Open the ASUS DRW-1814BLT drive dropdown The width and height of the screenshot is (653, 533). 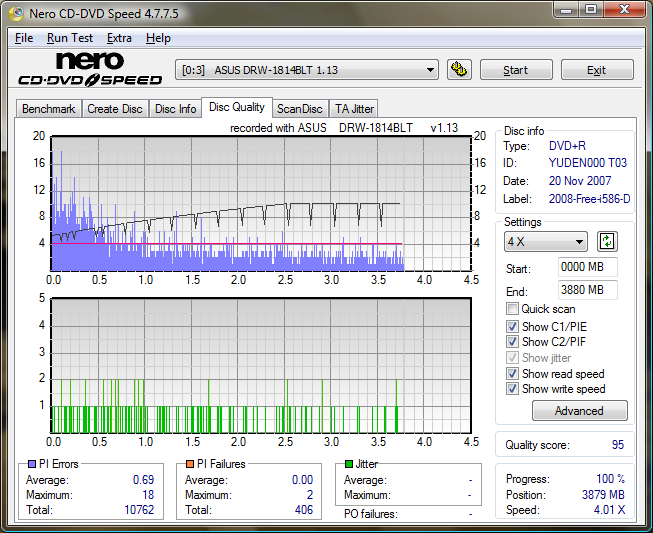[x=307, y=70]
